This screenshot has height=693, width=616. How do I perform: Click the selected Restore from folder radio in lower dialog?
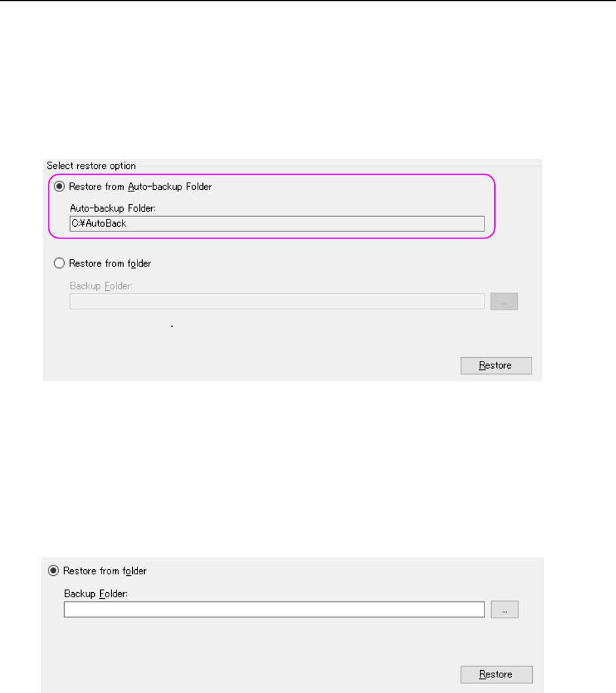54,571
